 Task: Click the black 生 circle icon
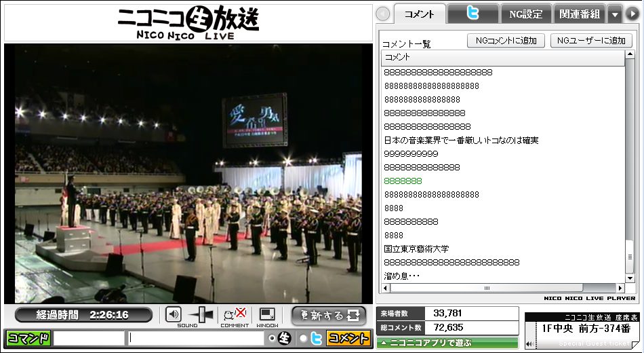[284, 338]
